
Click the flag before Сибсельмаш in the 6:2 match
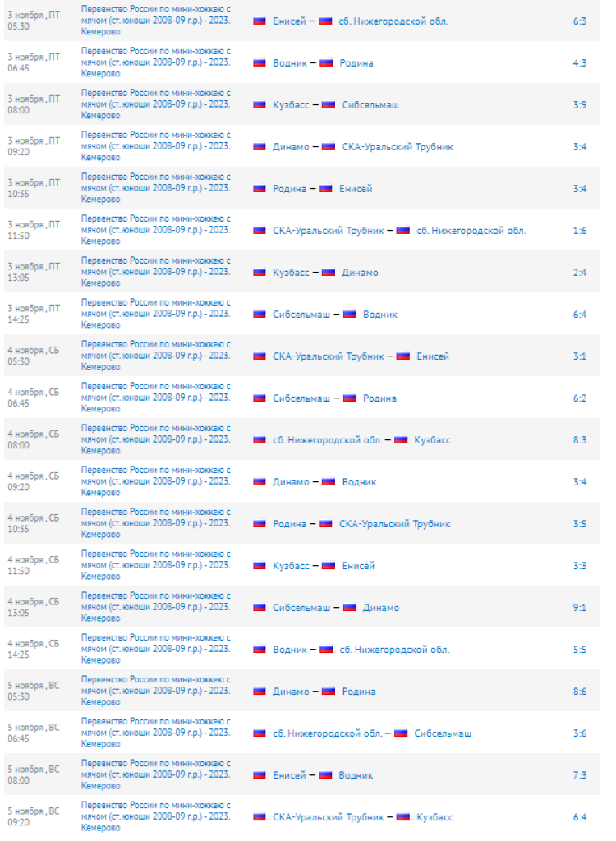click(260, 398)
